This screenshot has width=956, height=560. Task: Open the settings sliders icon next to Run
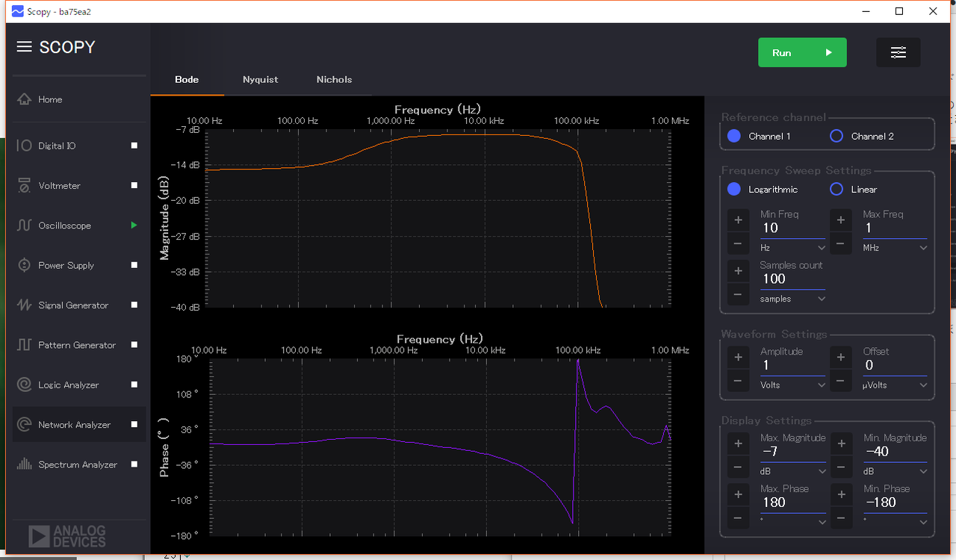pyautogui.click(x=898, y=53)
